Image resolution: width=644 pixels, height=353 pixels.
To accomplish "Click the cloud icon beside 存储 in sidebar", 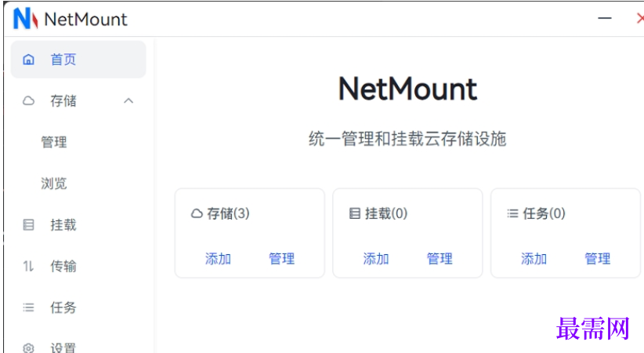I will pyautogui.click(x=28, y=100).
